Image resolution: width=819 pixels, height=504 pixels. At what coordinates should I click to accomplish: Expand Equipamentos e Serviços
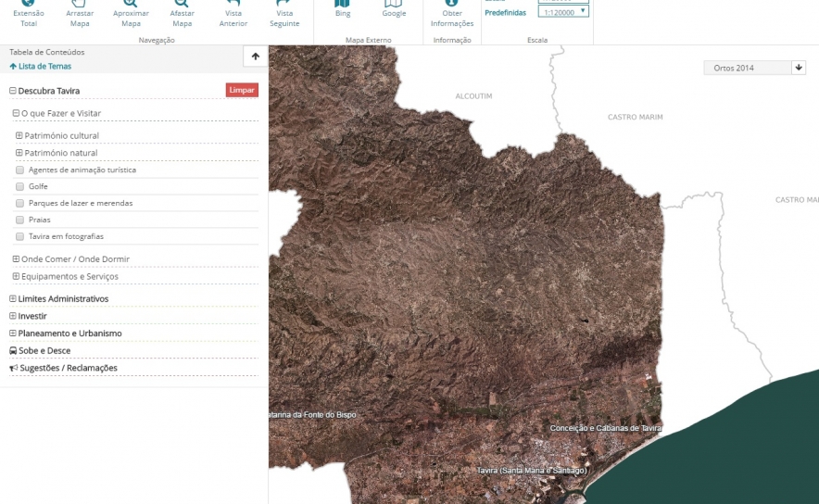tap(16, 276)
